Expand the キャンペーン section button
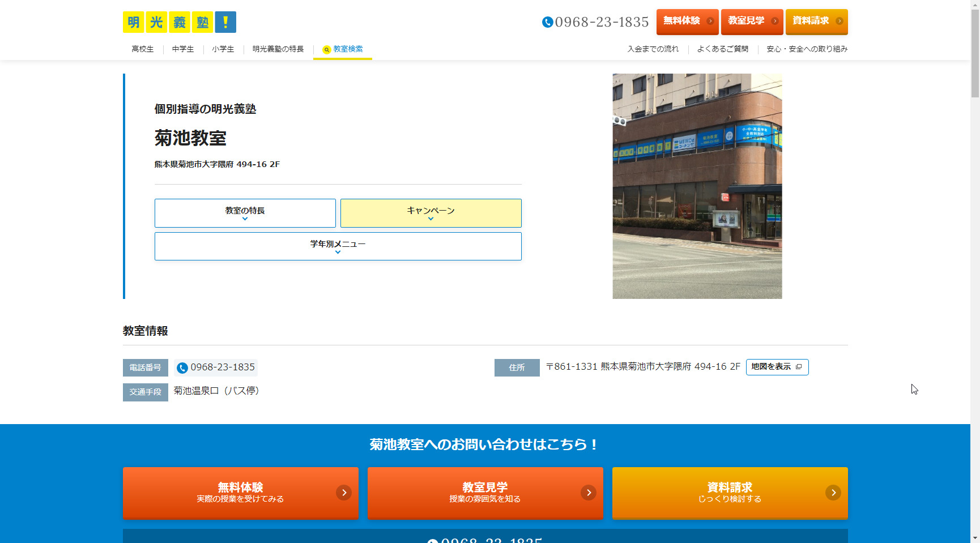The image size is (980, 543). pyautogui.click(x=431, y=213)
